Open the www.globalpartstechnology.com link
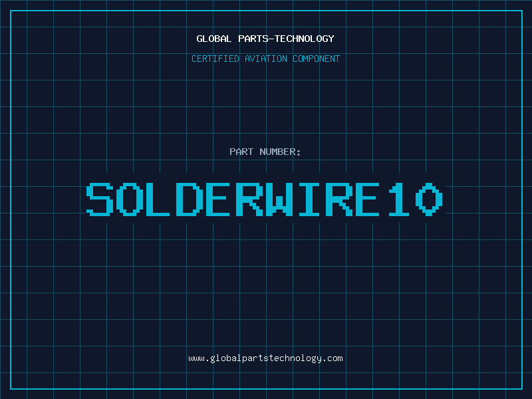Image resolution: width=532 pixels, height=399 pixels. coord(265,358)
